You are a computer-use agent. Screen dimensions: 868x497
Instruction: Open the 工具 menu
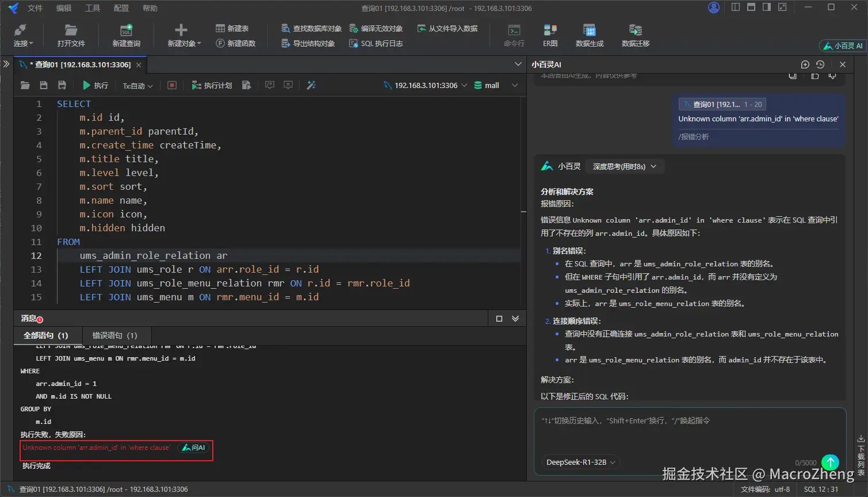click(x=92, y=8)
